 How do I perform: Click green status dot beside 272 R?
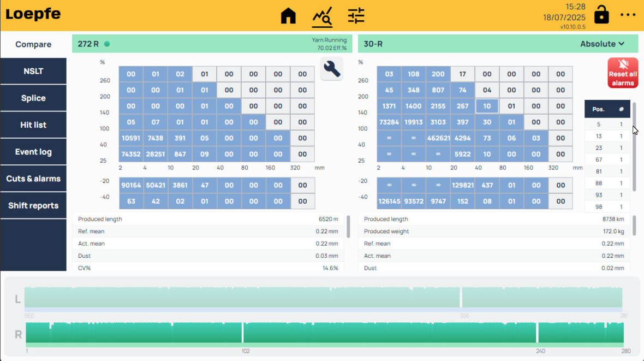pos(107,44)
